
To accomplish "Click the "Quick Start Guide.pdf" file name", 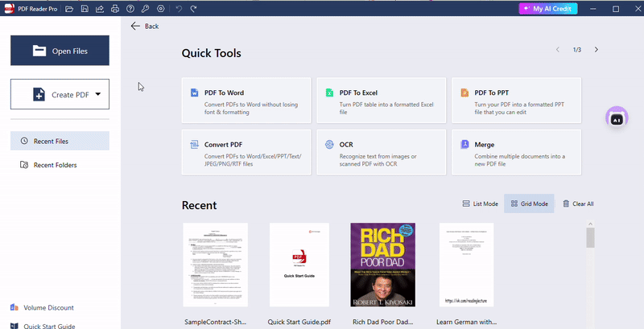I will [299, 322].
